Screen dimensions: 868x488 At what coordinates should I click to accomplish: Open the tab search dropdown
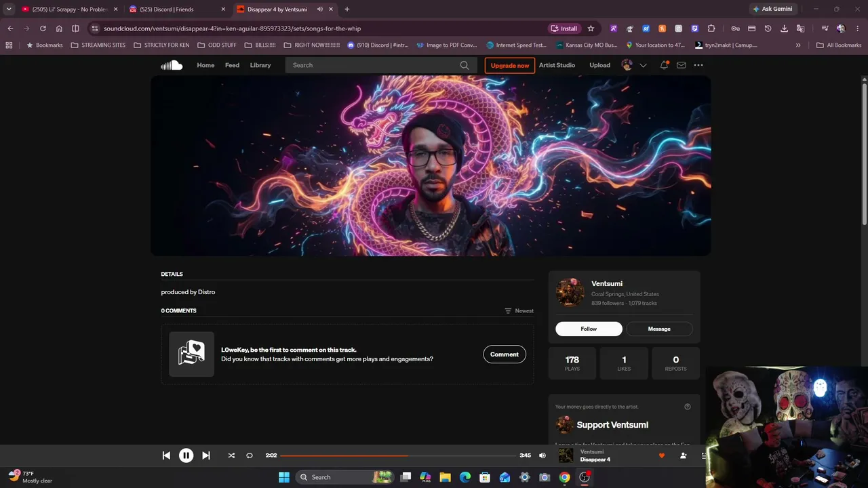tap(9, 9)
